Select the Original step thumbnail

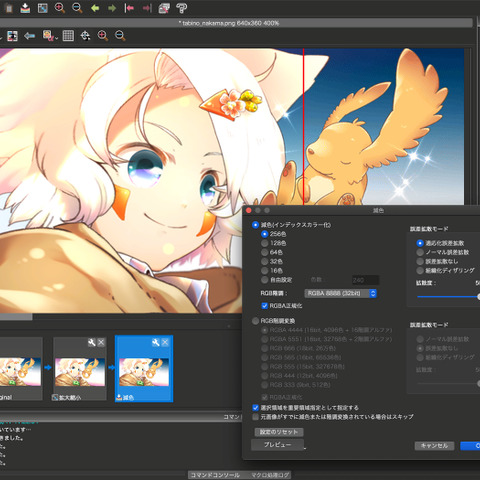(21, 368)
